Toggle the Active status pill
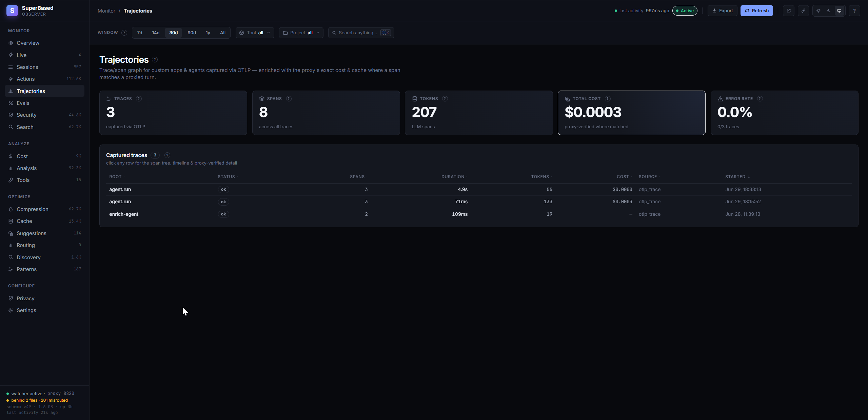Viewport: 868px width, 420px height. click(x=685, y=11)
